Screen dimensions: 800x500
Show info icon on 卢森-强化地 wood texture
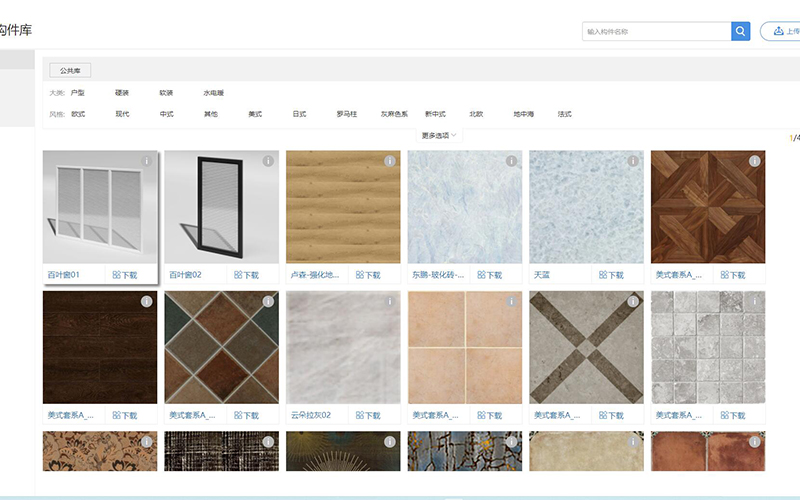(390, 161)
